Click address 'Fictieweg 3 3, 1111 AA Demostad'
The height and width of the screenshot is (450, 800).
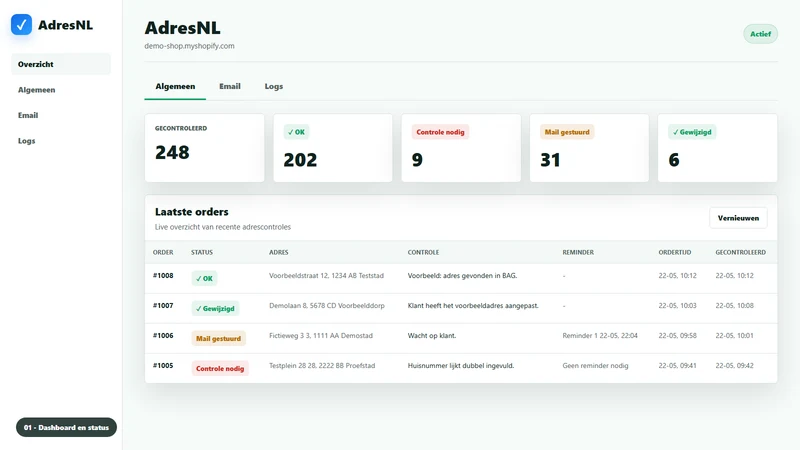point(321,336)
